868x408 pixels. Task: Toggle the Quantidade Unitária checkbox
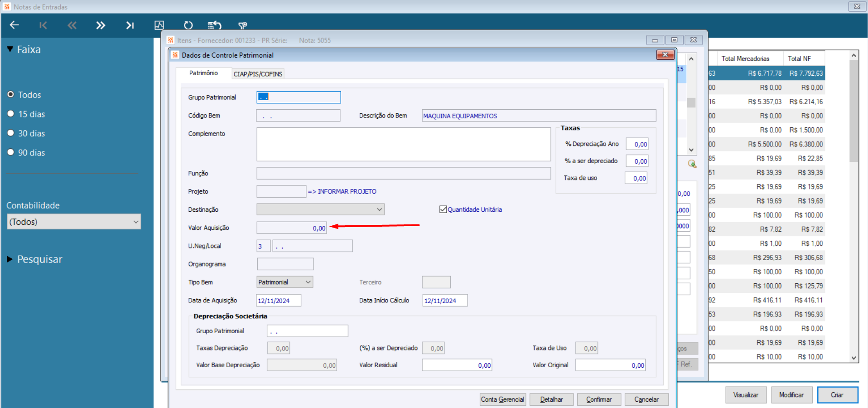(443, 209)
